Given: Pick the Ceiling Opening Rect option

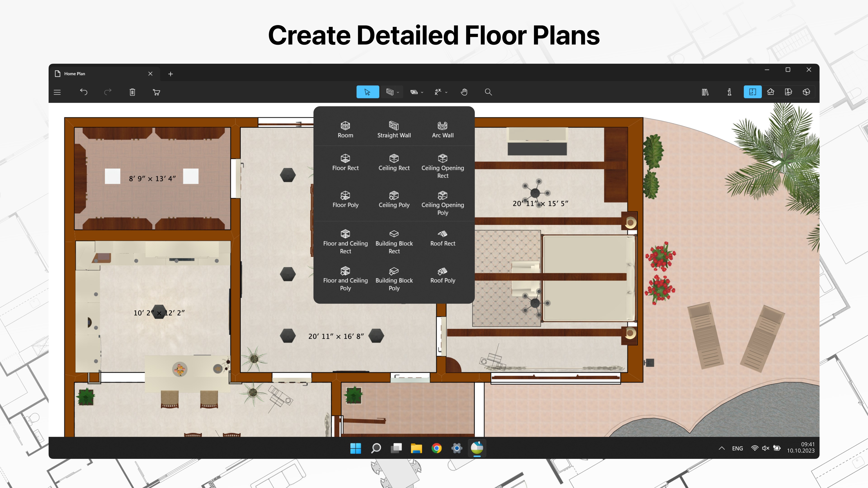Looking at the screenshot, I should (x=442, y=166).
